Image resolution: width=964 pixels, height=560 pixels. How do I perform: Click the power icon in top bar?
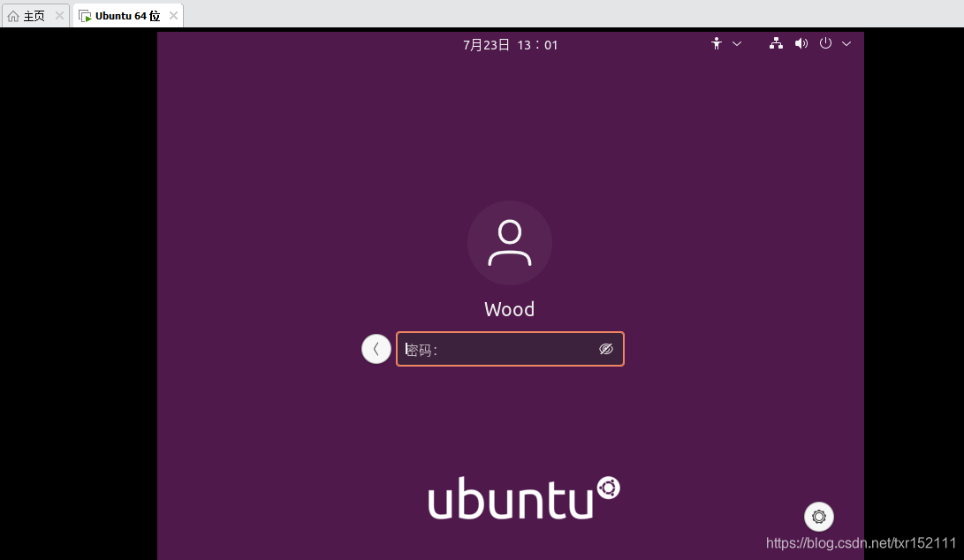(x=825, y=43)
